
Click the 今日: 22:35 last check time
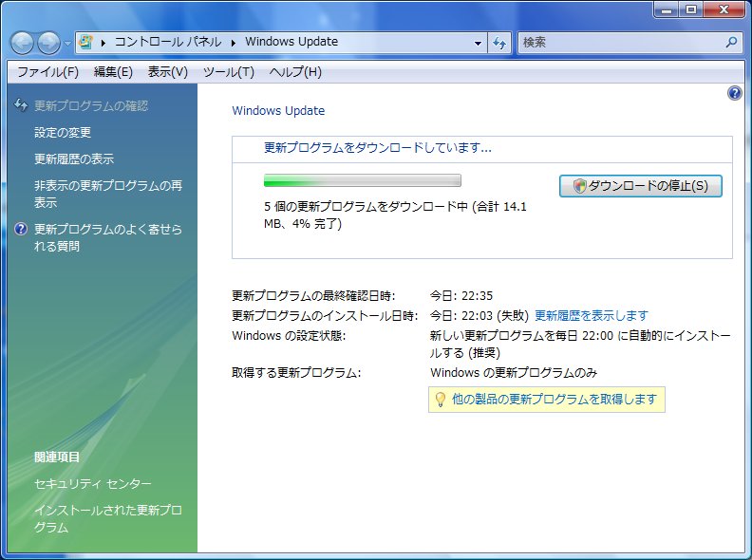coord(461,296)
